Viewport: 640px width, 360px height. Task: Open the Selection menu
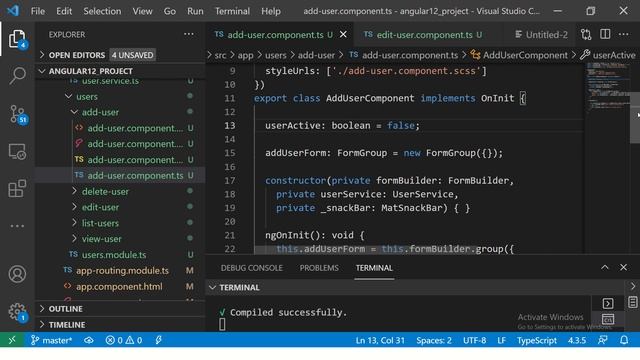coord(102,11)
